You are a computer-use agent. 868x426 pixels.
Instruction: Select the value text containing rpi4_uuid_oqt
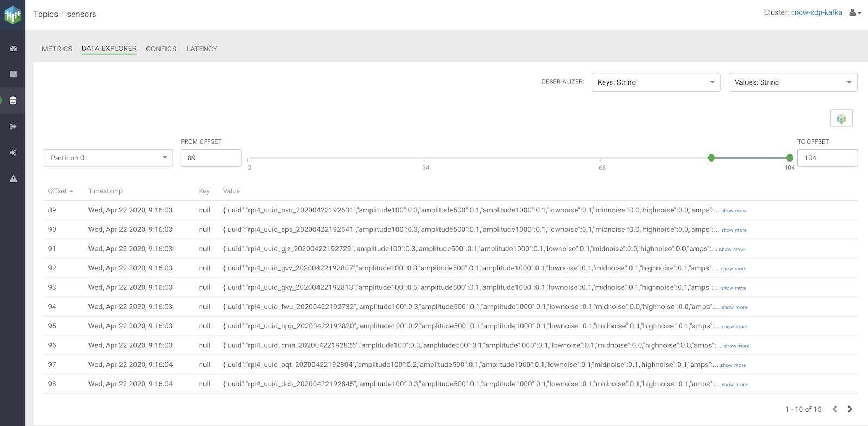pyautogui.click(x=470, y=365)
